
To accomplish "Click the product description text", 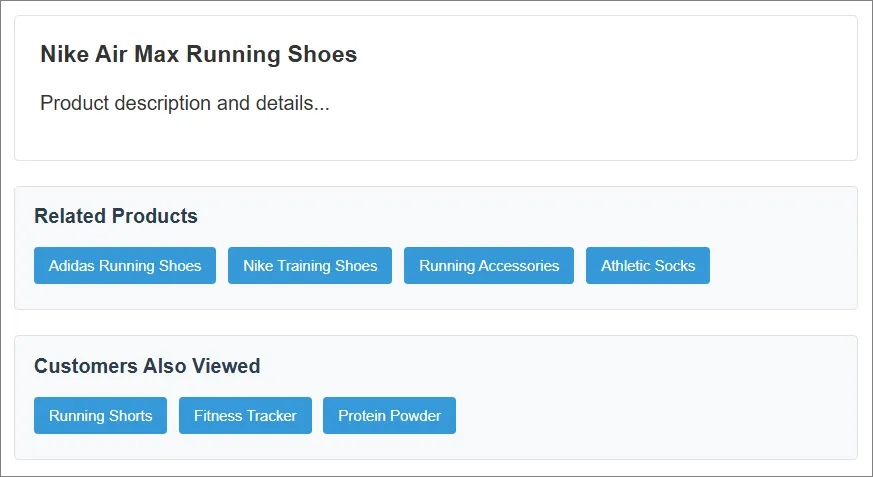I will coord(185,103).
